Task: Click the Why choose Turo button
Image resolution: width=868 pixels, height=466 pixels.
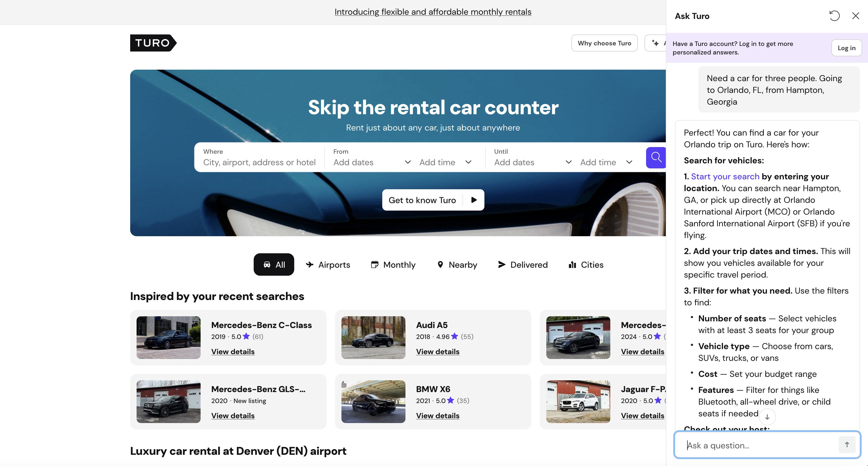Action: coord(604,43)
